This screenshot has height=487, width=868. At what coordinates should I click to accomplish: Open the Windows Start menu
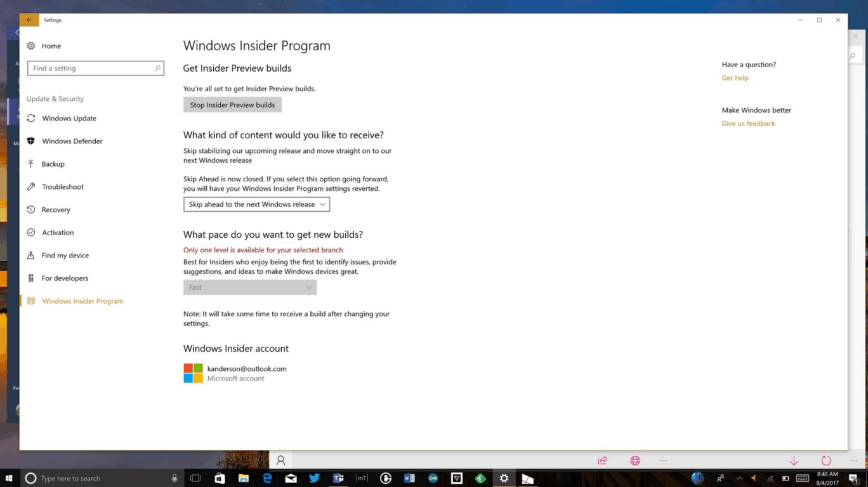tap(9, 478)
